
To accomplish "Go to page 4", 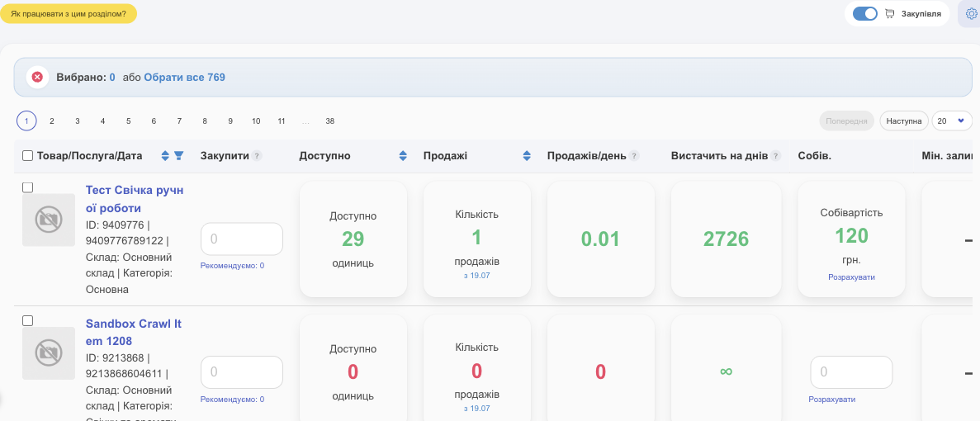I will (x=102, y=121).
